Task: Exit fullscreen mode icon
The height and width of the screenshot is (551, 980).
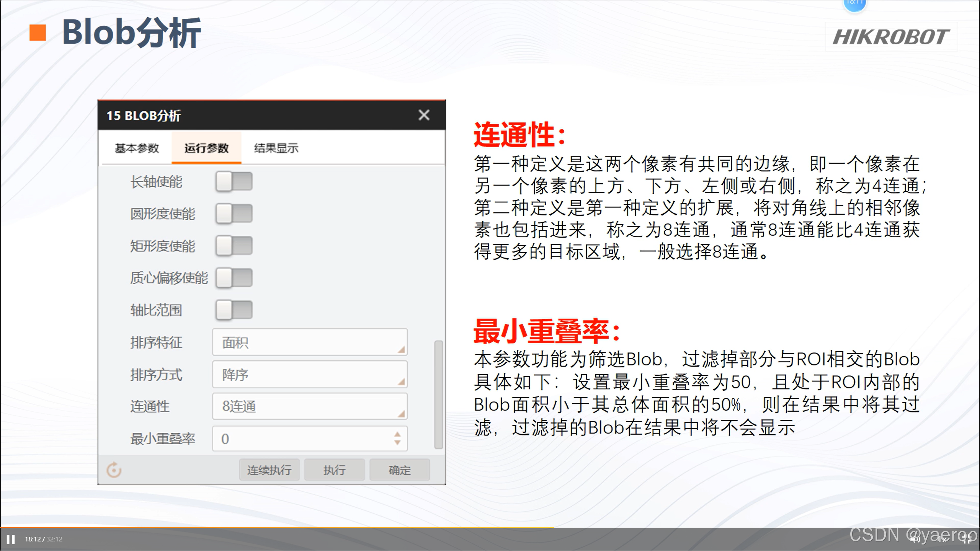Action: pyautogui.click(x=967, y=540)
